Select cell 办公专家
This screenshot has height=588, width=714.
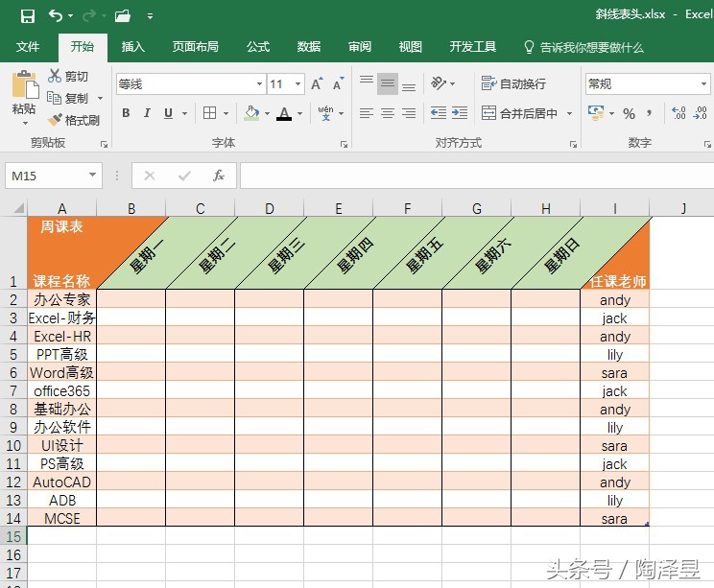coord(62,299)
